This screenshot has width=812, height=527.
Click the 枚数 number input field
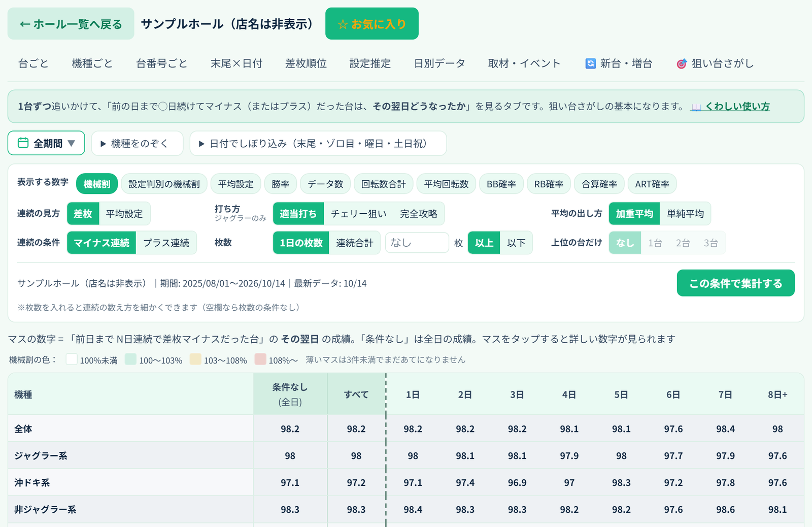[417, 243]
